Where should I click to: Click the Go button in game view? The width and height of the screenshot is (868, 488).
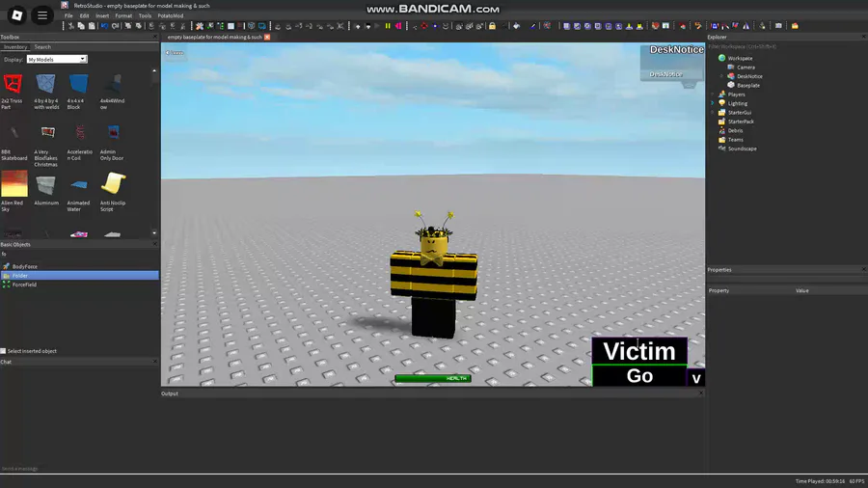[639, 376]
